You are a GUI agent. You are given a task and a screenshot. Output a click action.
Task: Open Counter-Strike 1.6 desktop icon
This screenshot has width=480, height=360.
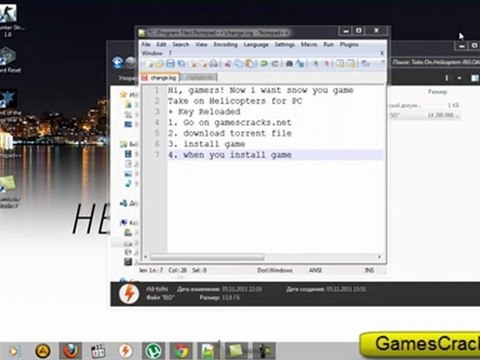click(8, 19)
